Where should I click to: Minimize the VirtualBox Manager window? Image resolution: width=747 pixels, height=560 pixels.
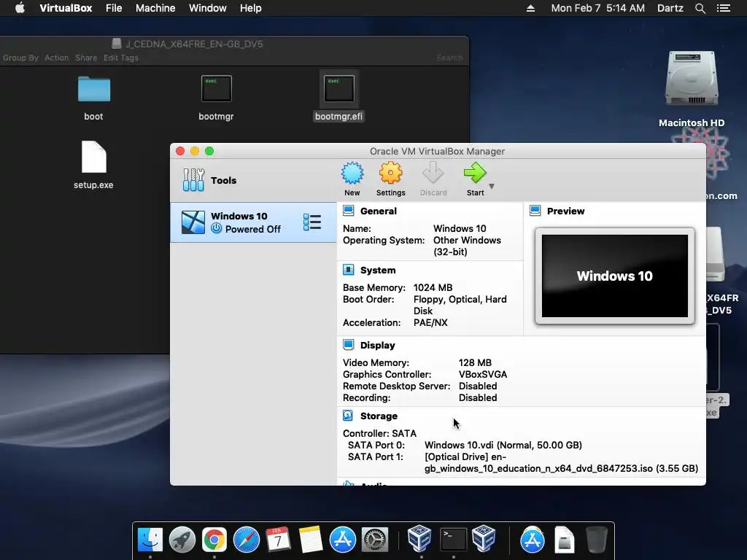click(x=195, y=151)
